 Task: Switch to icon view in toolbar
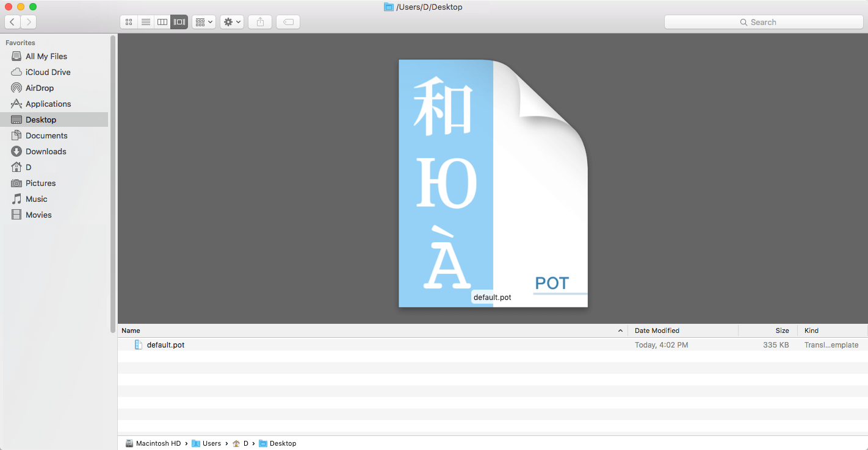click(129, 22)
